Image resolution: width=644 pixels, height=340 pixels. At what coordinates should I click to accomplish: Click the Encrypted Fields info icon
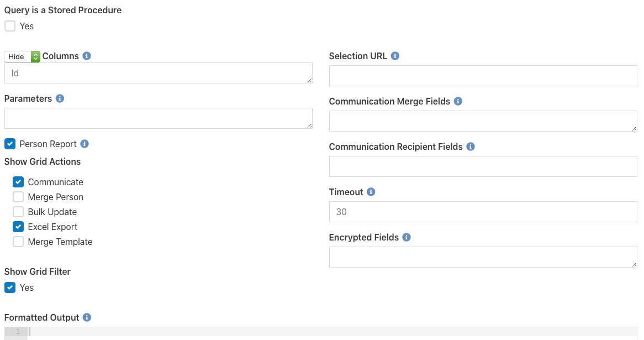coord(407,237)
